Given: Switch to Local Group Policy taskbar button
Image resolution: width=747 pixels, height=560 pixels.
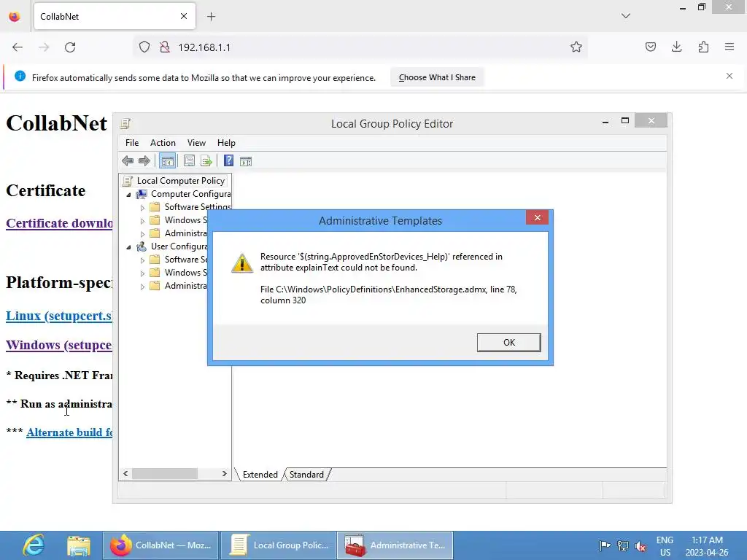Looking at the screenshot, I should pyautogui.click(x=279, y=545).
